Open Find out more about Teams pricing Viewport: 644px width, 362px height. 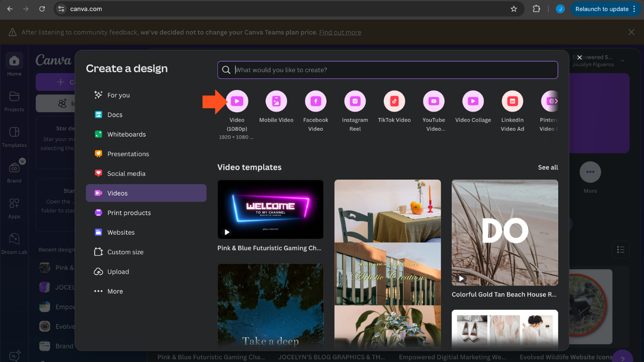[340, 32]
